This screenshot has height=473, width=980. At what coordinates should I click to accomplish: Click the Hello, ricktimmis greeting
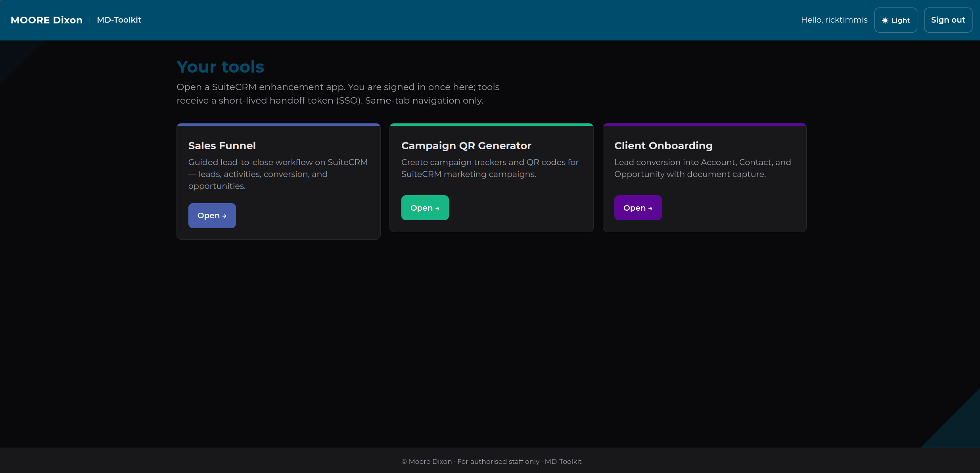(x=834, y=20)
